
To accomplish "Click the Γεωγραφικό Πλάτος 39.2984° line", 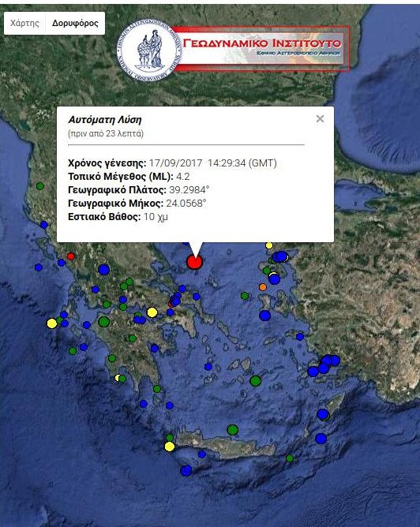I will [138, 190].
